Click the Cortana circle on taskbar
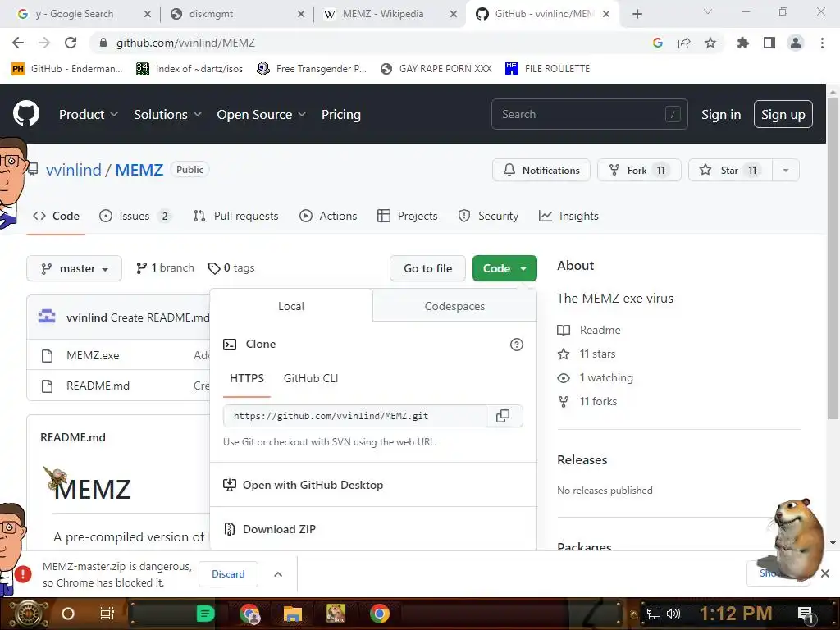The image size is (840, 630). (x=68, y=614)
